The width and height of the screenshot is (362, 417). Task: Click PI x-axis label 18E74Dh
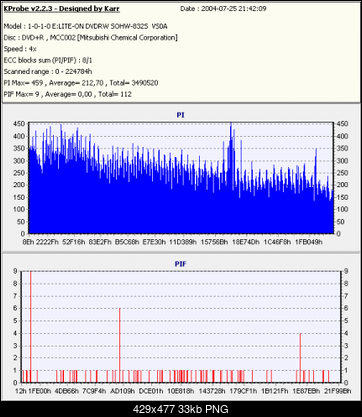(246, 242)
